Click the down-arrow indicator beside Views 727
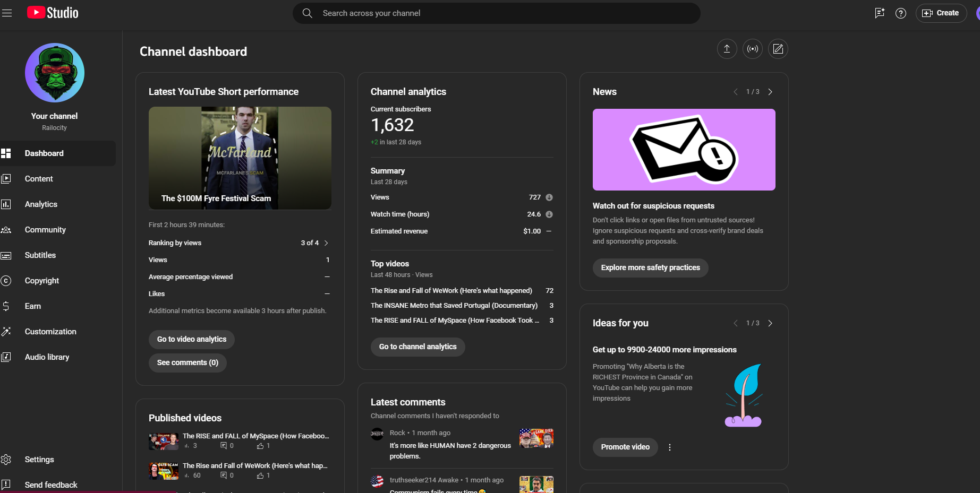The height and width of the screenshot is (493, 980). [x=549, y=197]
